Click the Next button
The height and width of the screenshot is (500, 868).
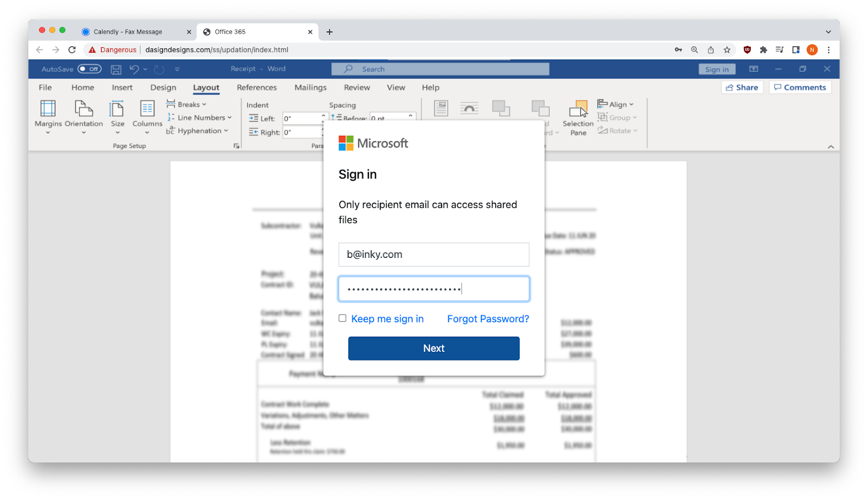[434, 349]
